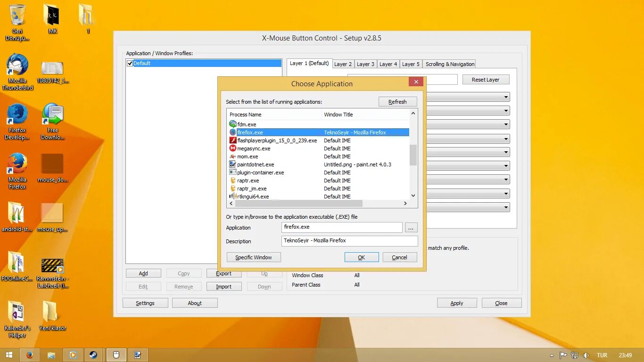Click the TUR input language indicator
Viewport: 644px width, 362px height.
[602, 355]
